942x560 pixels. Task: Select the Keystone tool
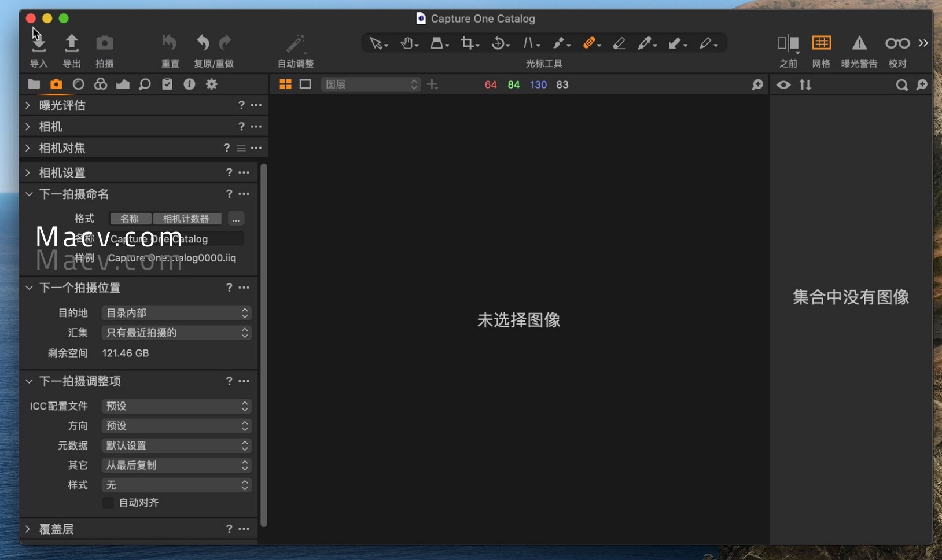531,43
